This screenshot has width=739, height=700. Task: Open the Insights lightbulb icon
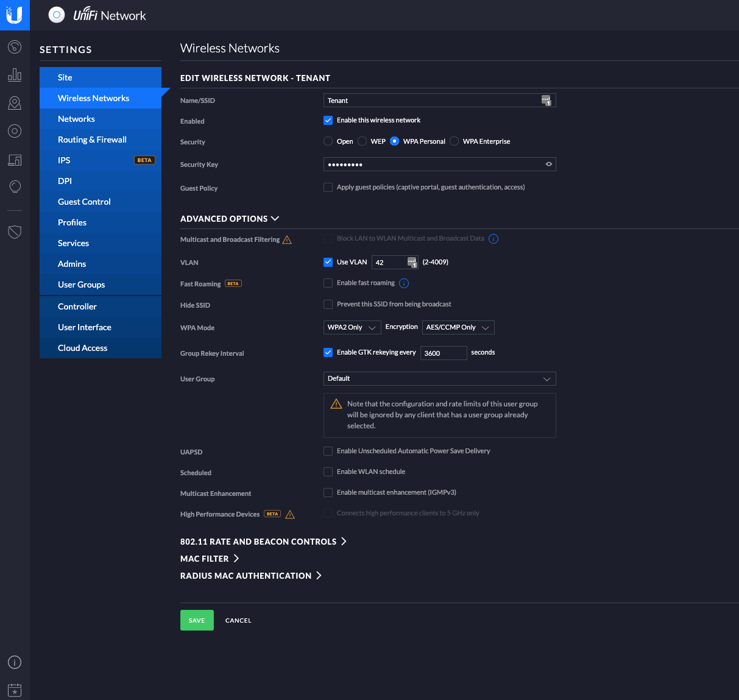pos(15,186)
